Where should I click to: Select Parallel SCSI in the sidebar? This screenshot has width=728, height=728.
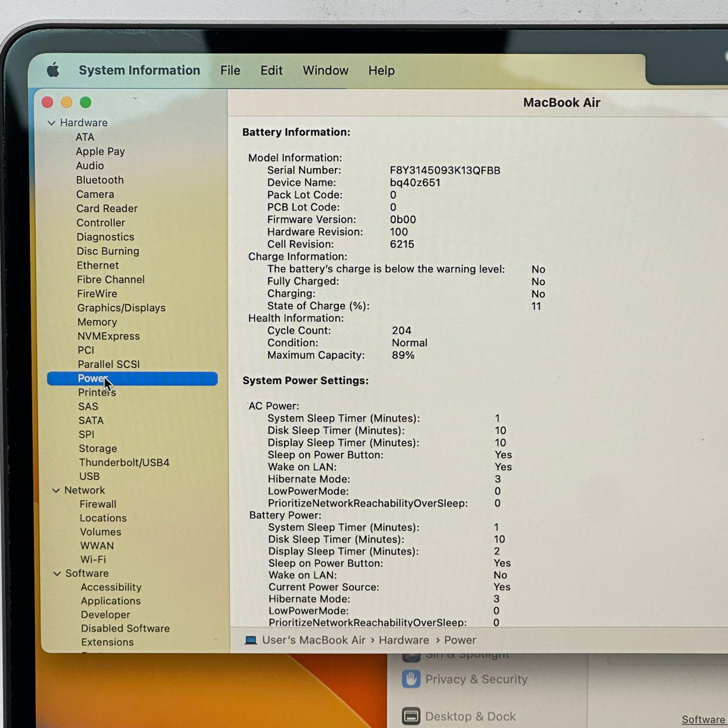coord(109,364)
